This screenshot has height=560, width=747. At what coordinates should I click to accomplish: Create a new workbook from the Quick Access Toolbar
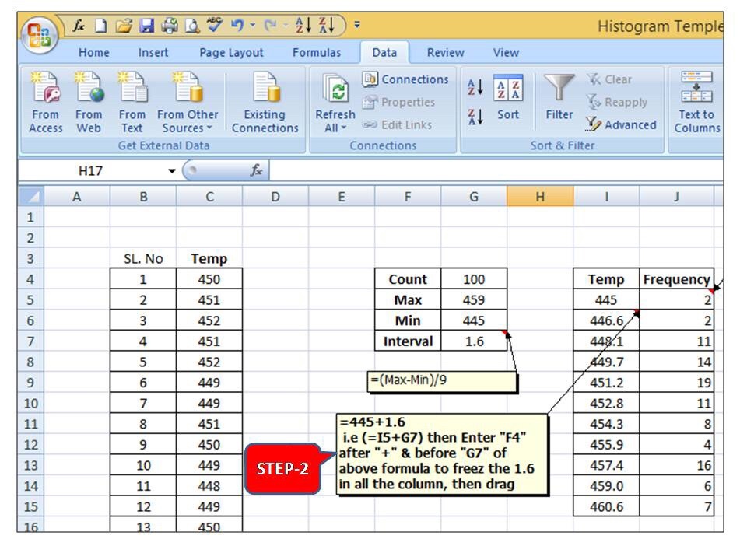(100, 25)
